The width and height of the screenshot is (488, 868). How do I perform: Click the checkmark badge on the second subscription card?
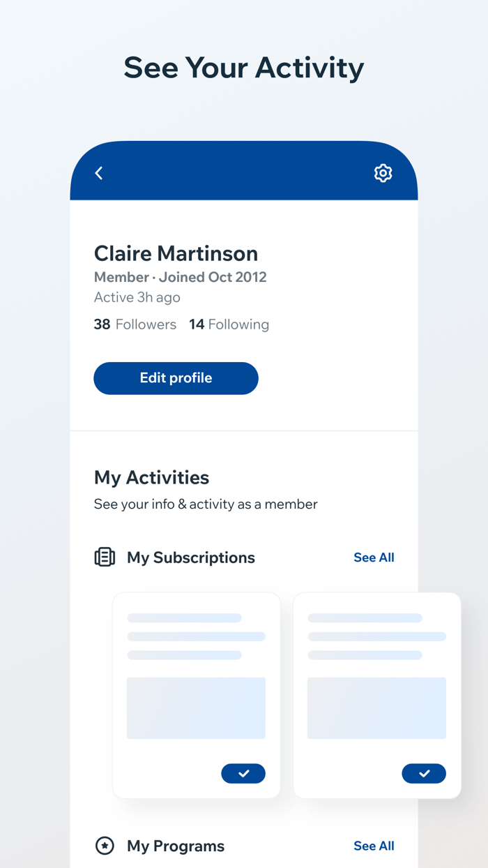424,773
